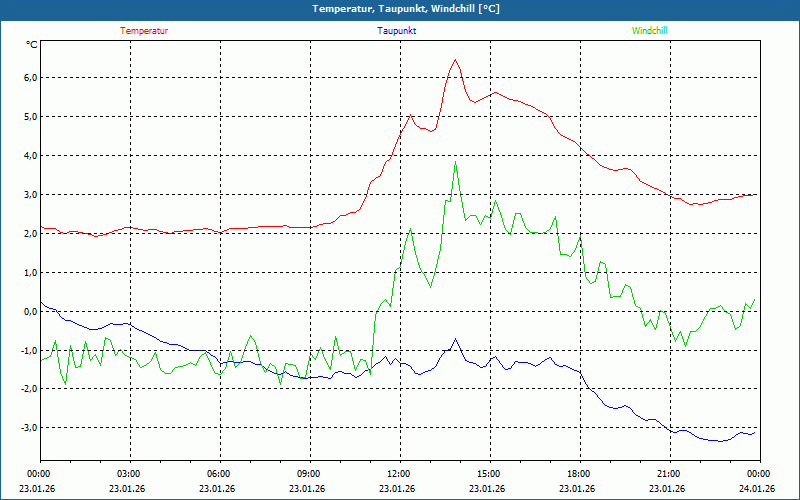Screen dimensions: 800x500
Task: Select the 0,0 y-axis value
Action: point(30,312)
